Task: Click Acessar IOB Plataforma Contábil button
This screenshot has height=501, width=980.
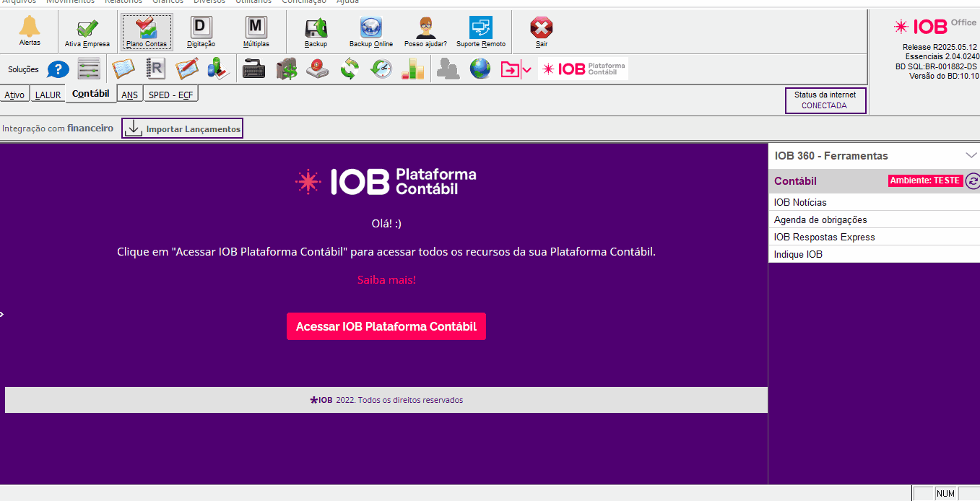Action: pos(386,326)
